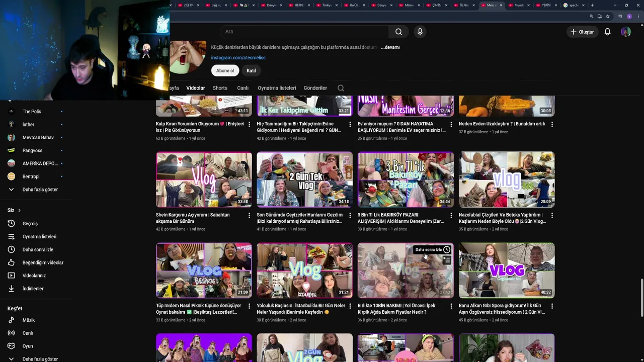Open options menu for Banu Alkan Gibi video
This screenshot has height=362, width=644.
(x=552, y=306)
